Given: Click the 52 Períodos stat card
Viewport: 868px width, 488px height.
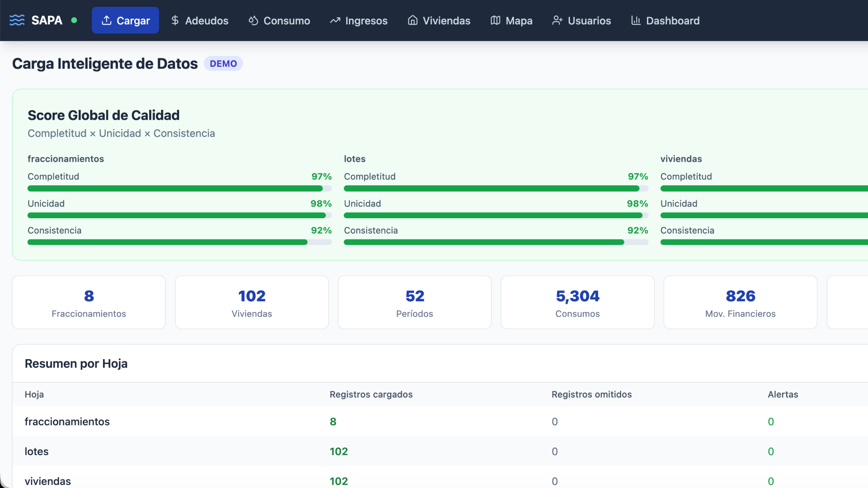Looking at the screenshot, I should (x=415, y=302).
